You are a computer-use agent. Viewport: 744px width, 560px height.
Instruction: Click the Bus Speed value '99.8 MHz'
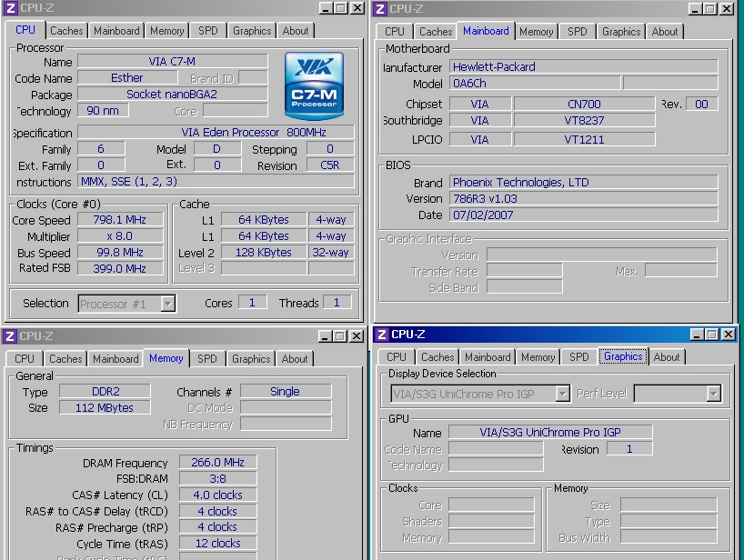pyautogui.click(x=121, y=252)
